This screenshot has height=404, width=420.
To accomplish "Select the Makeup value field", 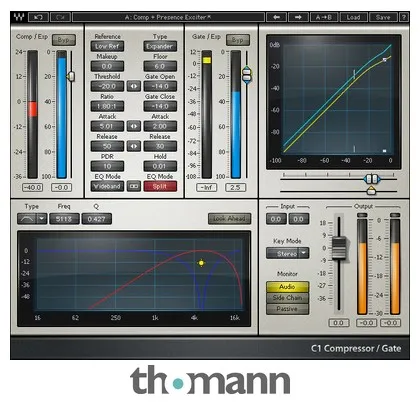I will [107, 66].
